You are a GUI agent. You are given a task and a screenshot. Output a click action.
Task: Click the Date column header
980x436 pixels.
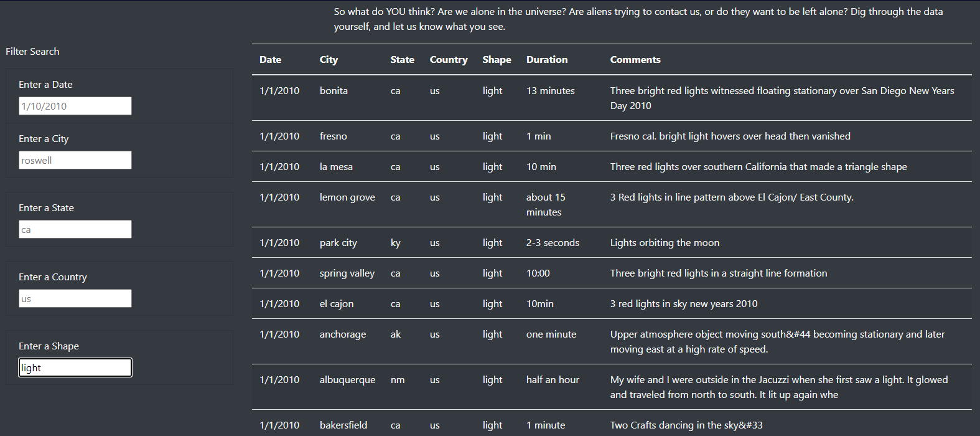click(270, 59)
